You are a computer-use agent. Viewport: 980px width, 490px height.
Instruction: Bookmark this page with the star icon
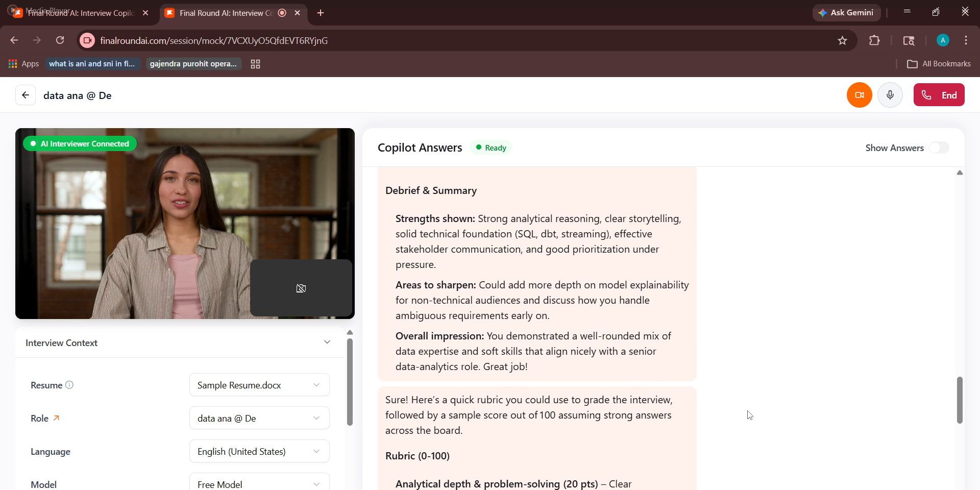[842, 40]
